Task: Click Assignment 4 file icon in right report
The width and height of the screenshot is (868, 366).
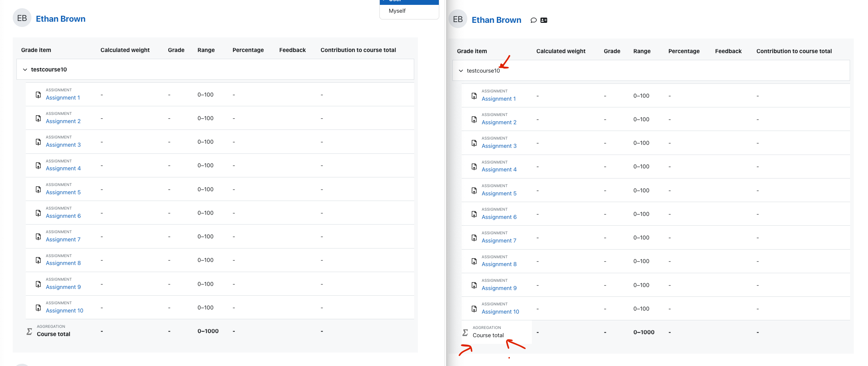Action: tap(474, 167)
